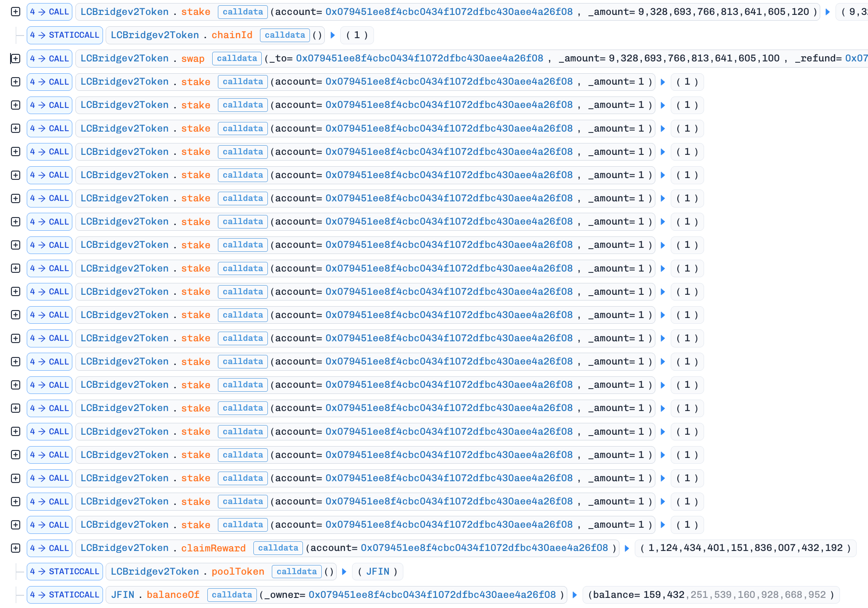The image size is (868, 608).
Task: Expand the first stake call at top
Action: 15,12
